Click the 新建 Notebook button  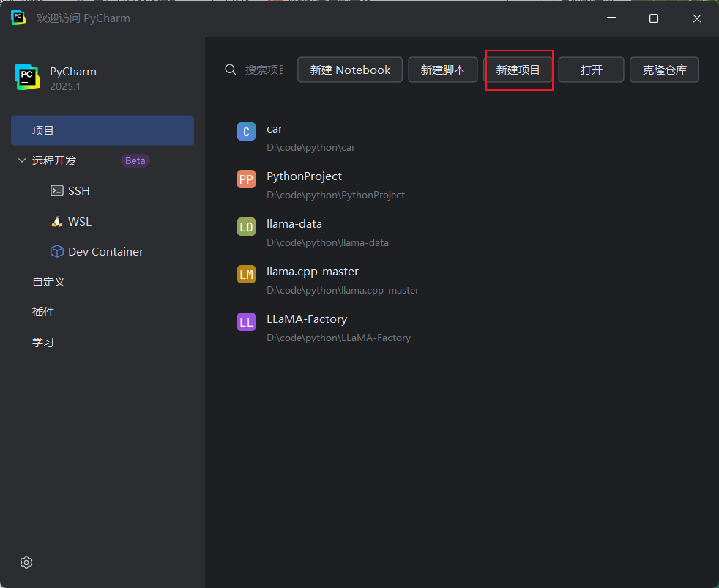click(x=350, y=70)
